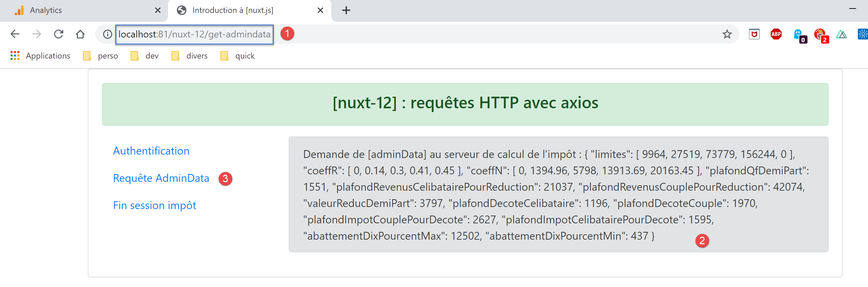Open the Applications shortcuts grid

point(15,56)
